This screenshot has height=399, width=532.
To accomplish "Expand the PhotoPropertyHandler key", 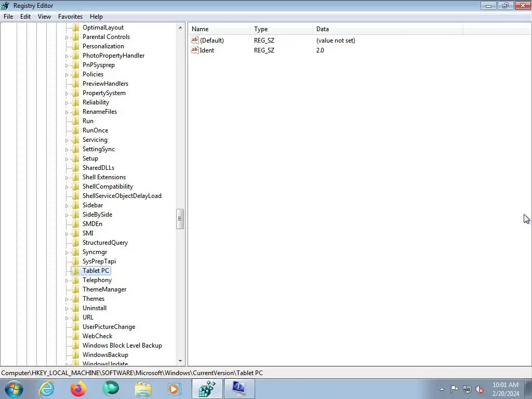I will coord(67,56).
